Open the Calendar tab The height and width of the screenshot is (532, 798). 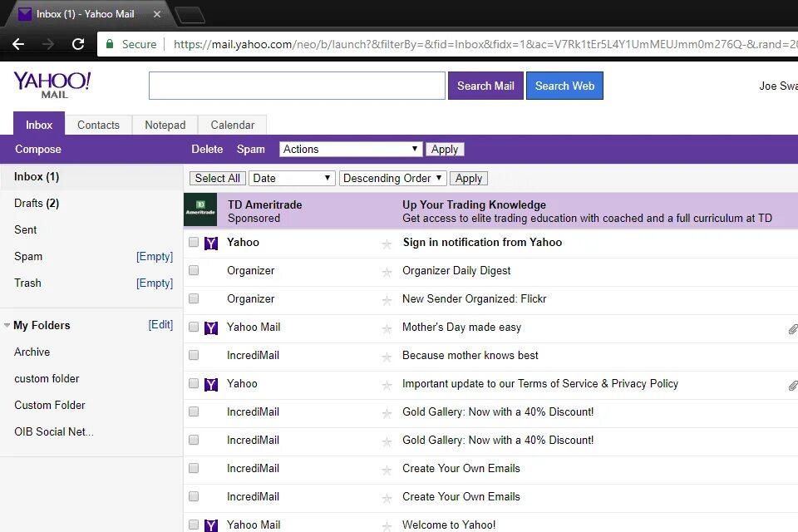tap(232, 126)
